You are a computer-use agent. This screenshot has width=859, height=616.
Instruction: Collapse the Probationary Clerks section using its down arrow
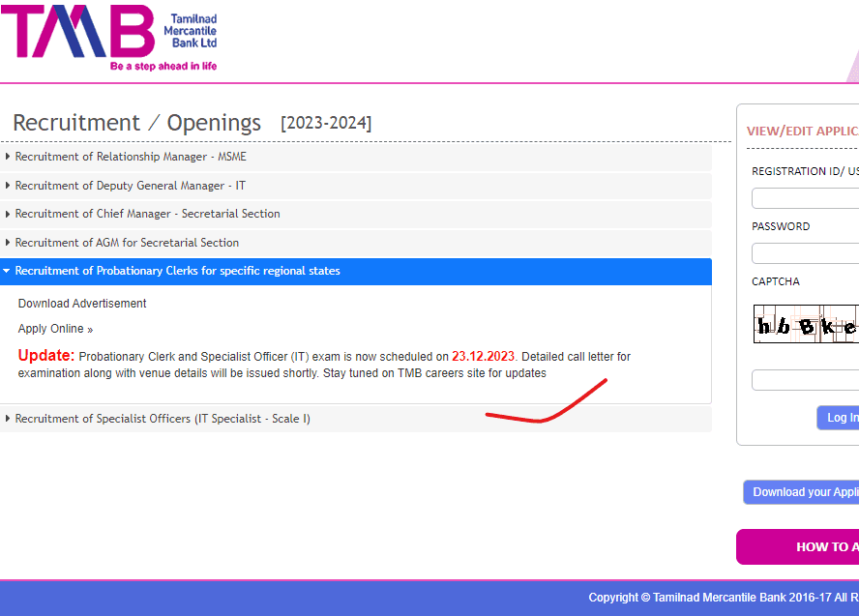click(x=8, y=272)
